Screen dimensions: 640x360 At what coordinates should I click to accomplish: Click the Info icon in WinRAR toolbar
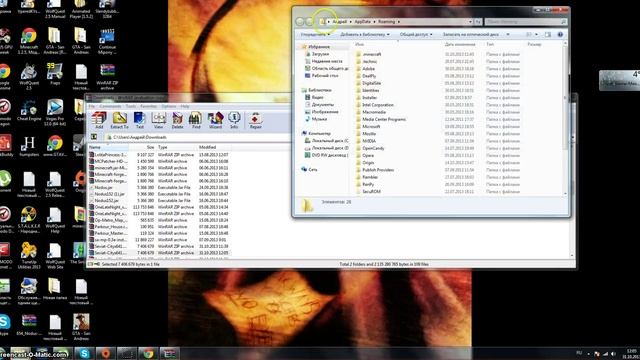coord(234,120)
